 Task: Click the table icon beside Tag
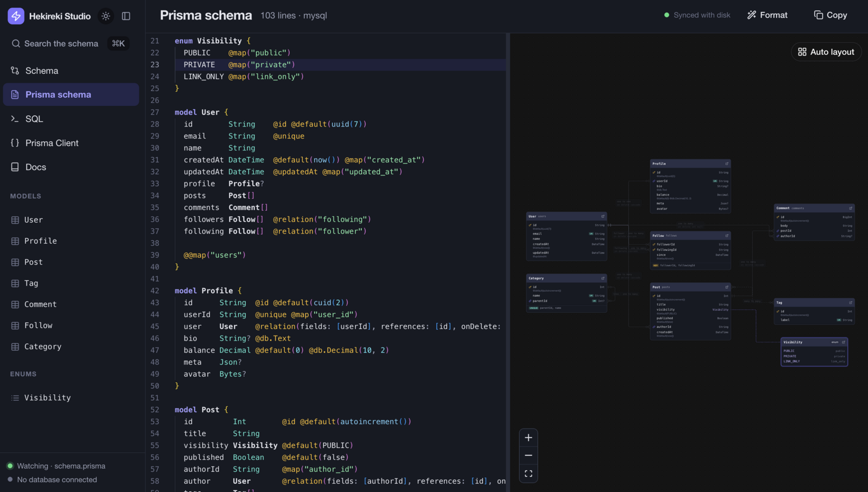pos(15,283)
